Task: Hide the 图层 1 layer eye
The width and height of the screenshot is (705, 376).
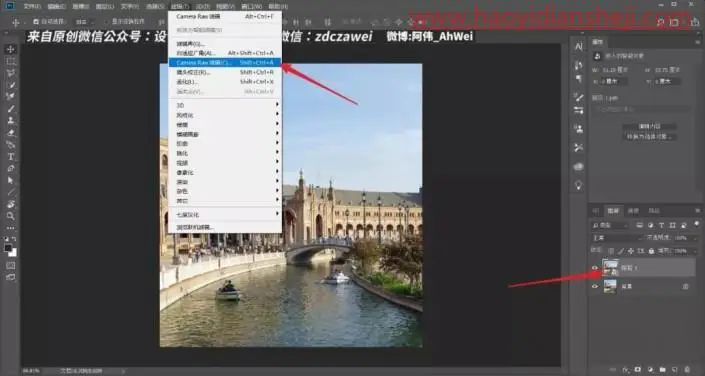Action: (595, 268)
